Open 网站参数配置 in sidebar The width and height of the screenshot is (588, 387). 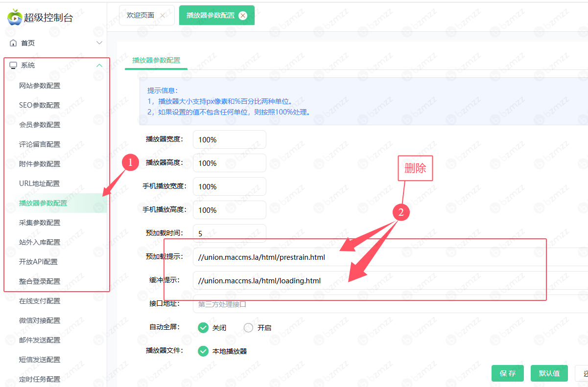40,86
